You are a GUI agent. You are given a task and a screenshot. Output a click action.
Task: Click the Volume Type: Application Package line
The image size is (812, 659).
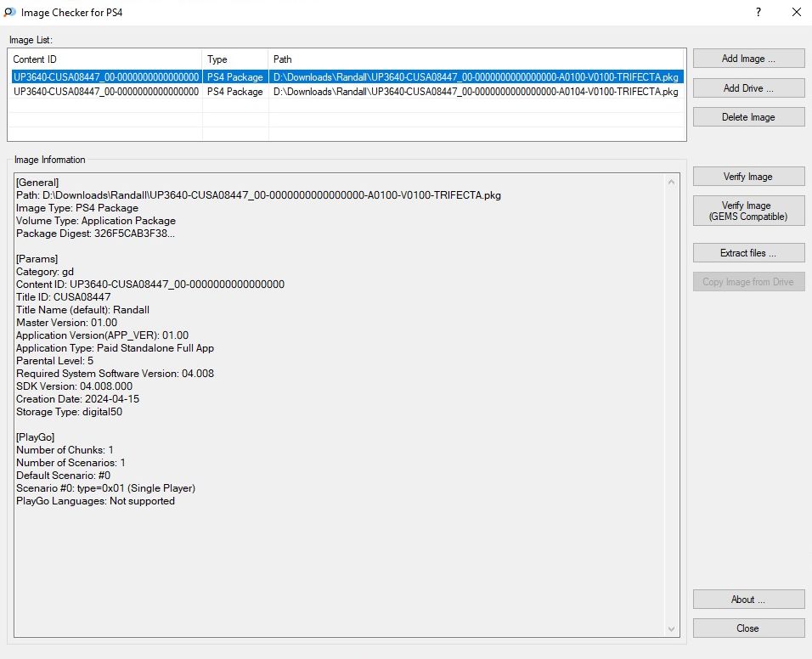tap(96, 221)
